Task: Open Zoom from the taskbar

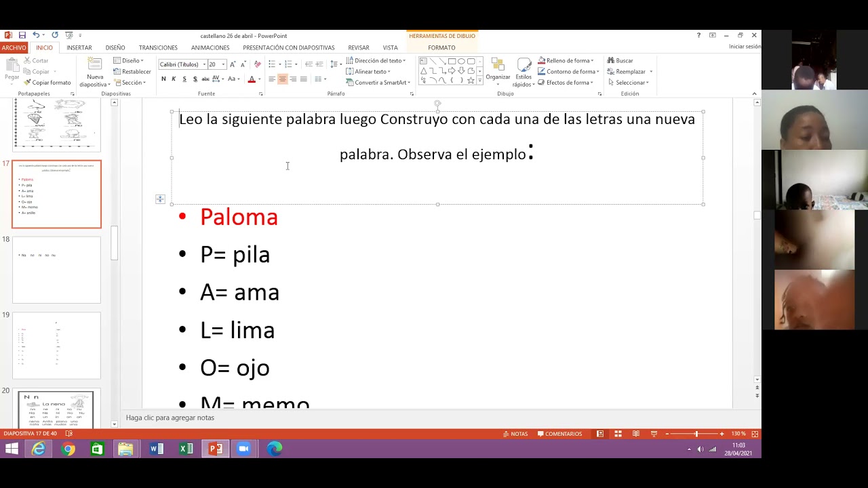Action: tap(244, 449)
